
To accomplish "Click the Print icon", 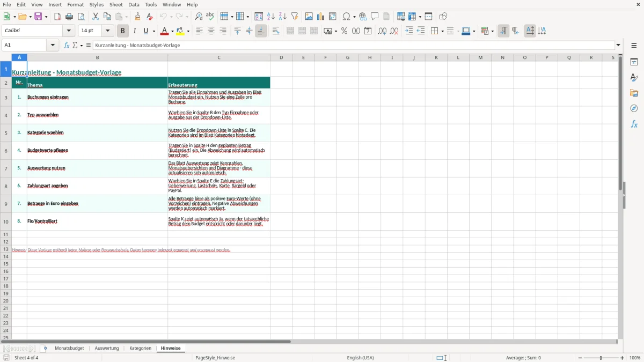I will coord(69,17).
